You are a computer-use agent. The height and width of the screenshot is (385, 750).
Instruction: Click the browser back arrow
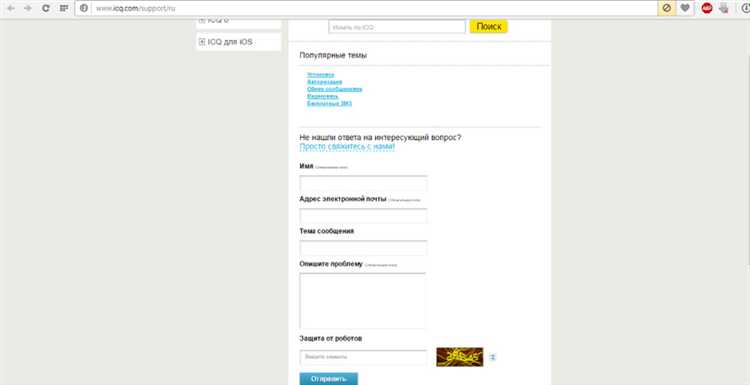pyautogui.click(x=11, y=8)
